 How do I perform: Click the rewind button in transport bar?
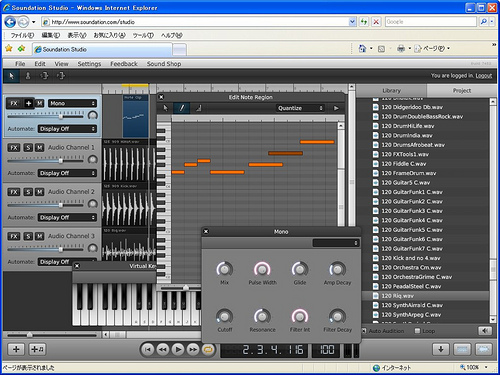tap(163, 349)
